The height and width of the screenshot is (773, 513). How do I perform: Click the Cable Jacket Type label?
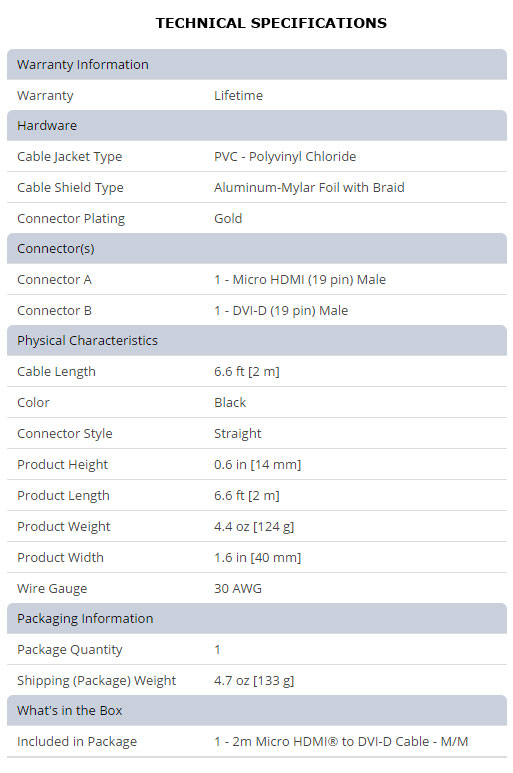coord(69,157)
